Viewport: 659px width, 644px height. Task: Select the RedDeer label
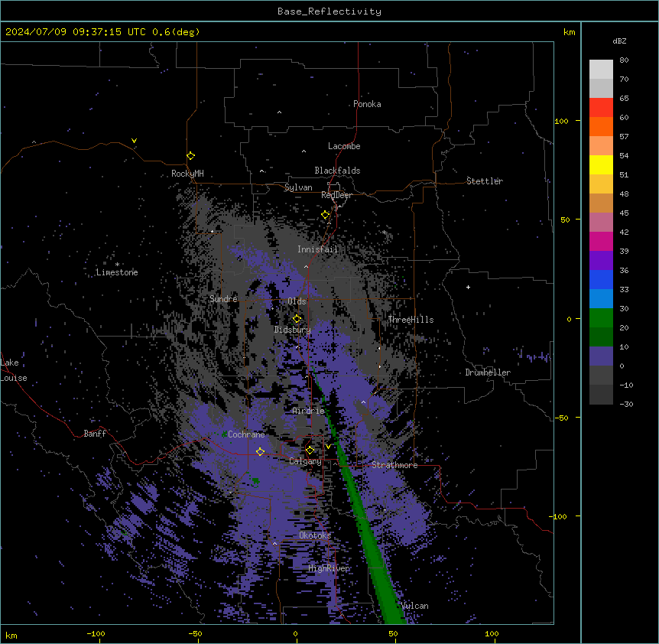pos(336,195)
